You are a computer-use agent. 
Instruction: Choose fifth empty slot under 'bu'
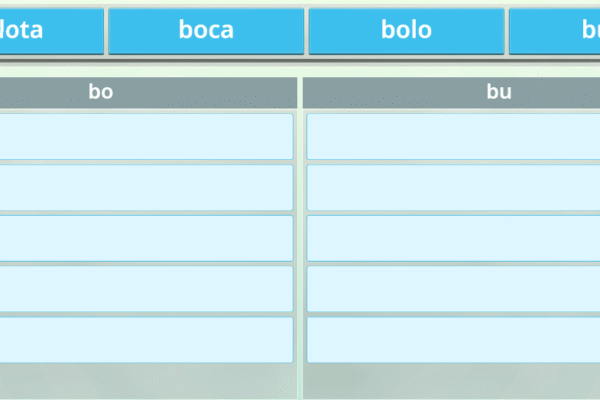[453, 340]
